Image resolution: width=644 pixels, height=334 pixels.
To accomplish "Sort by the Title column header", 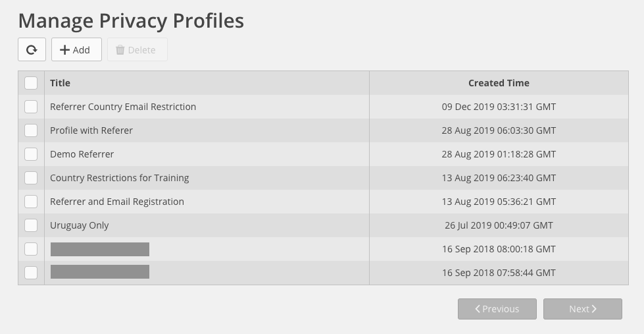I will 60,83.
